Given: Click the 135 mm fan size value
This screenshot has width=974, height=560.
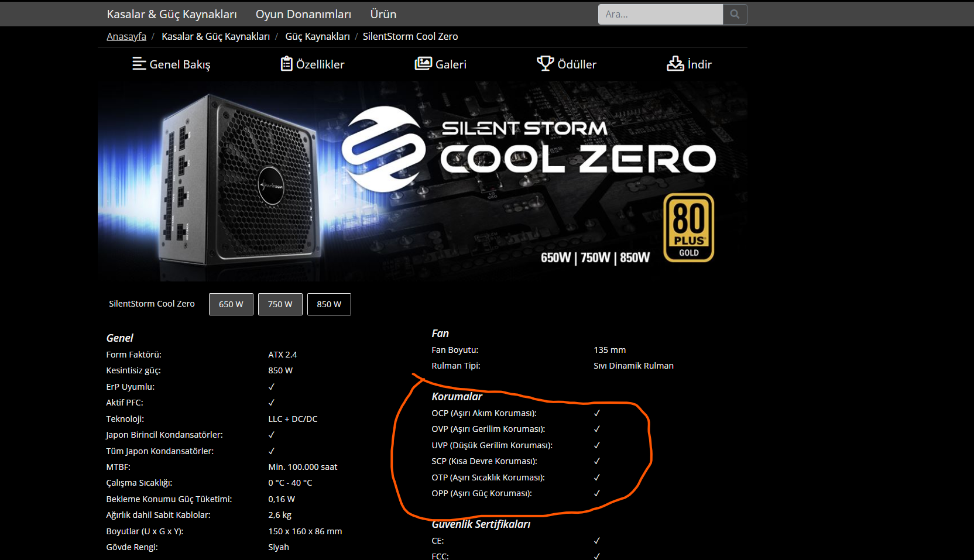Looking at the screenshot, I should coord(610,350).
